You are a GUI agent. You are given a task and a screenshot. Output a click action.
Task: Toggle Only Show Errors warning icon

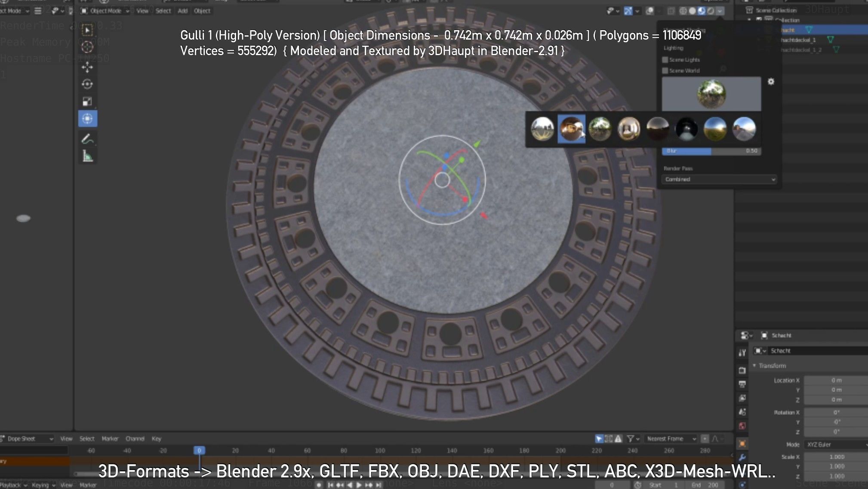coord(618,439)
